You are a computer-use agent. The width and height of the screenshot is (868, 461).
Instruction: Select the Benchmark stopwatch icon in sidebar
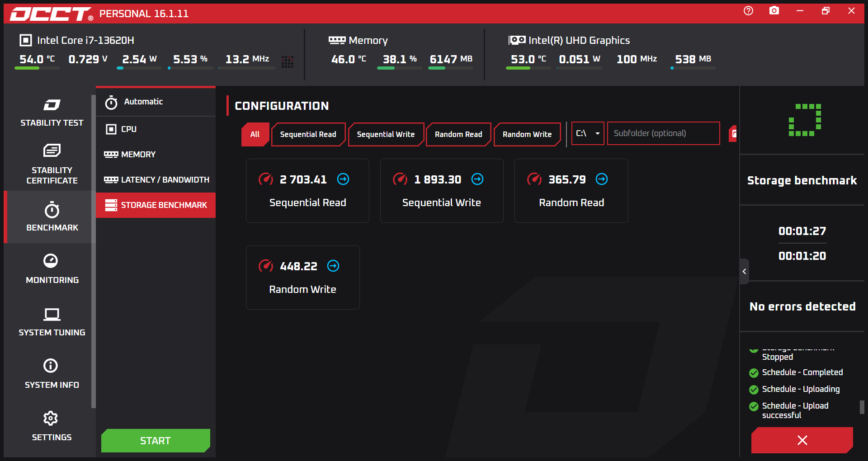52,210
